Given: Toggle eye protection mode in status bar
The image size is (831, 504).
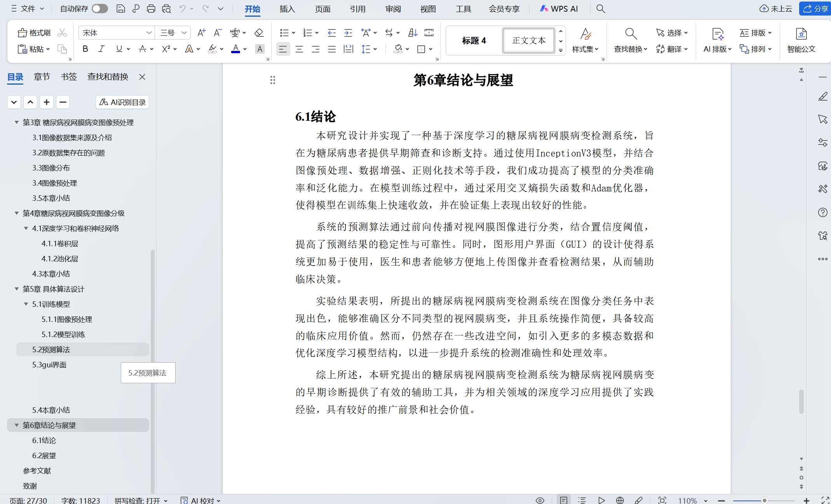Looking at the screenshot, I should [x=540, y=500].
